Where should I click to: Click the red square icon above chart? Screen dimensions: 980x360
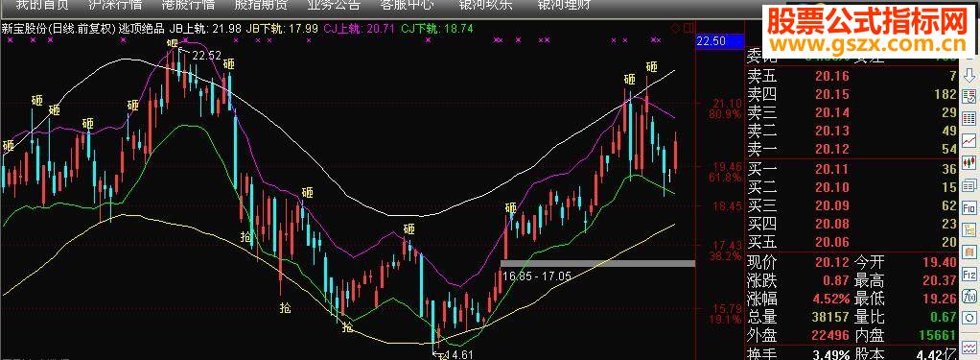[x=688, y=28]
